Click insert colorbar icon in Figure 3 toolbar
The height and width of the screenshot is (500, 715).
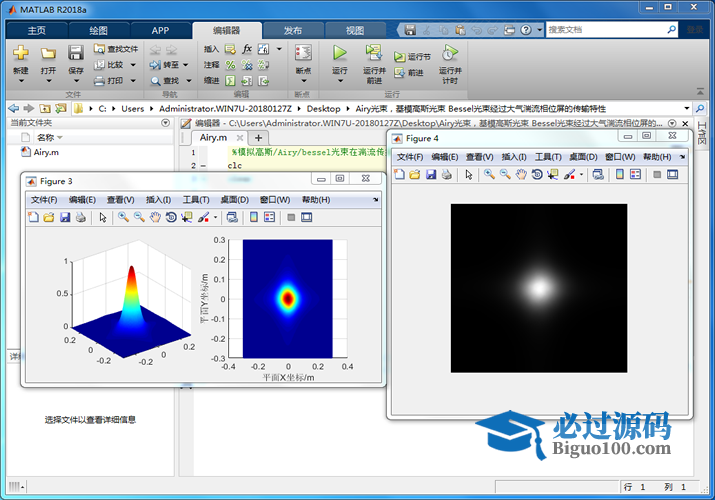tap(254, 217)
